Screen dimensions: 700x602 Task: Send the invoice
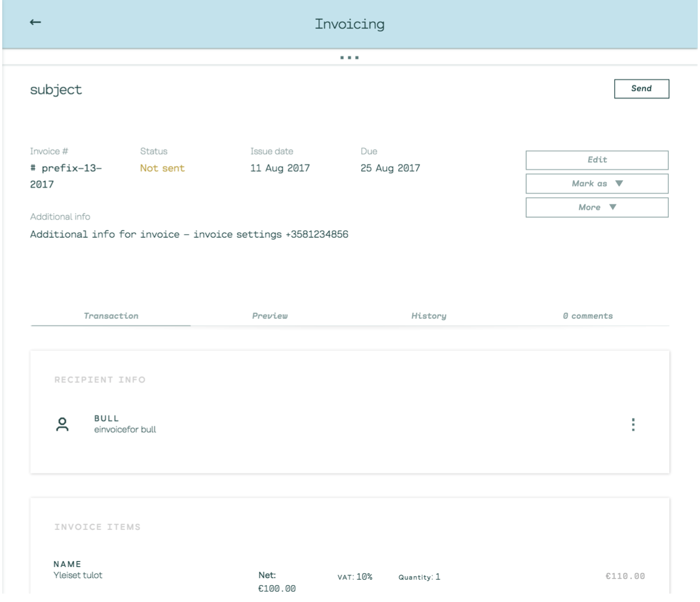coord(641,89)
